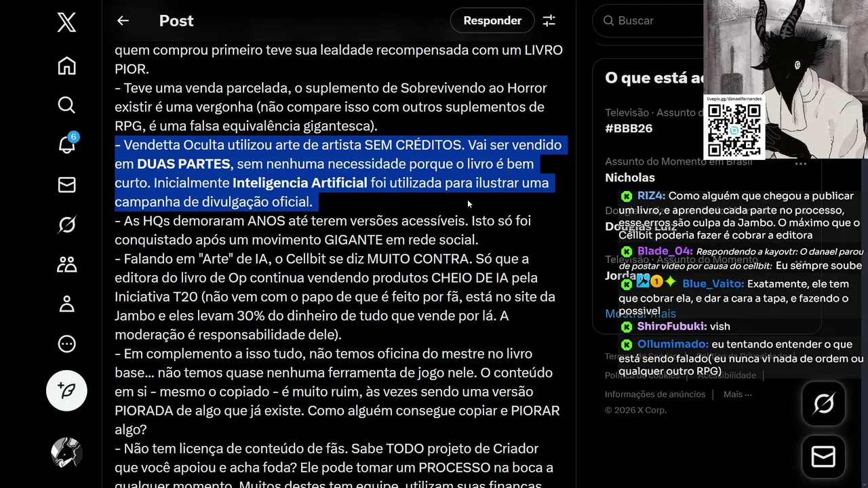
Task: Open floating Messages envelope button
Action: pos(823,457)
